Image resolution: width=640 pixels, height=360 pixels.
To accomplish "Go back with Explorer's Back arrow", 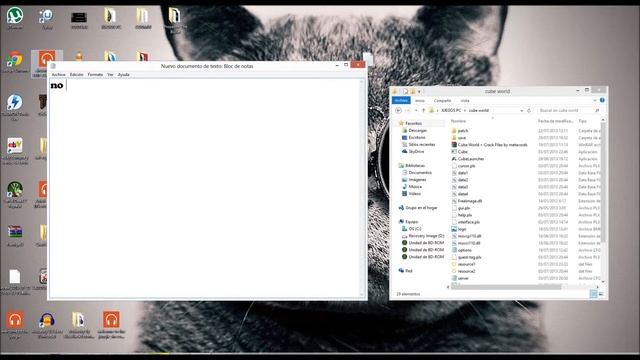I will 398,111.
